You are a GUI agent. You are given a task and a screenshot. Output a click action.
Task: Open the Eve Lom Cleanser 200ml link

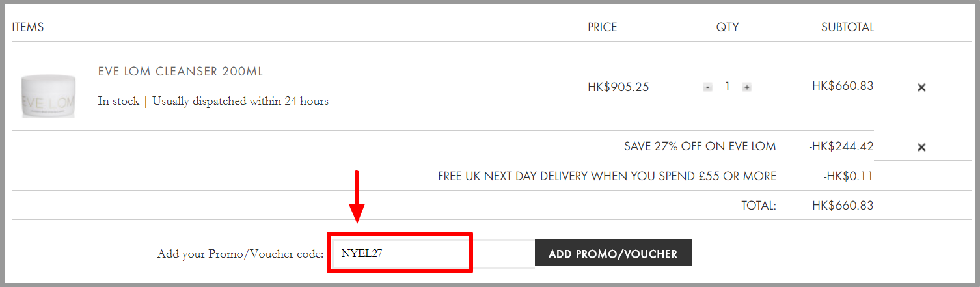(180, 72)
